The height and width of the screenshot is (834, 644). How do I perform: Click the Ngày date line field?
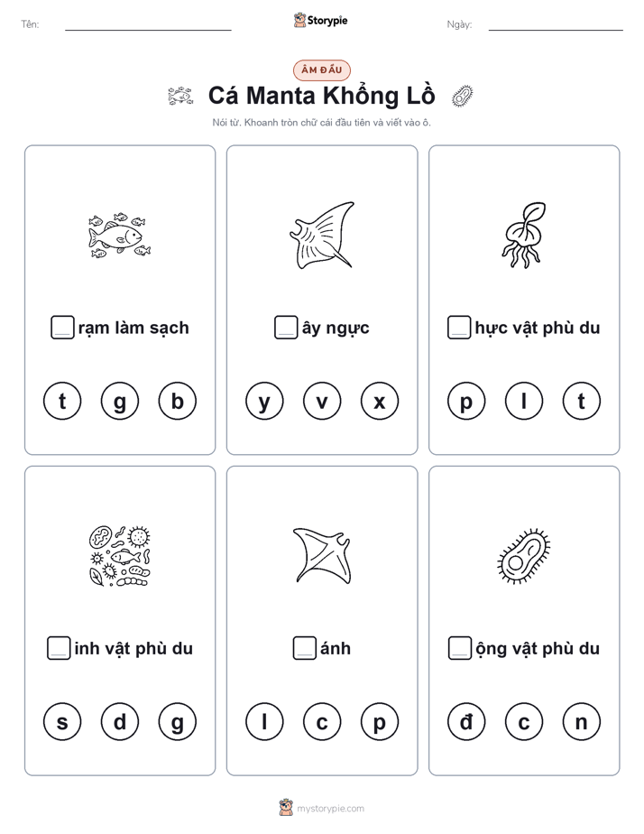[556, 24]
